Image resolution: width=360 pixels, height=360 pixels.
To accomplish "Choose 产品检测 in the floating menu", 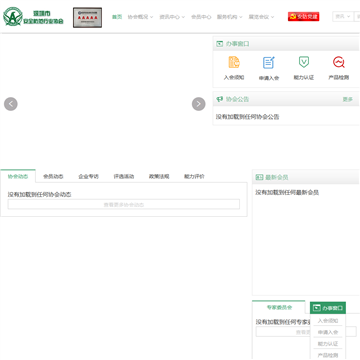I will 328,355.
